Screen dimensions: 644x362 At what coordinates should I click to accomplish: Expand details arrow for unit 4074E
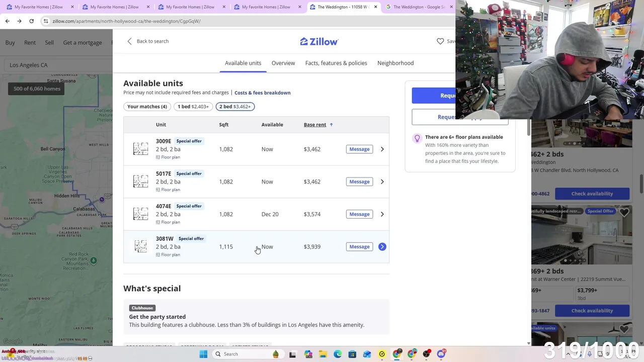[x=382, y=214]
